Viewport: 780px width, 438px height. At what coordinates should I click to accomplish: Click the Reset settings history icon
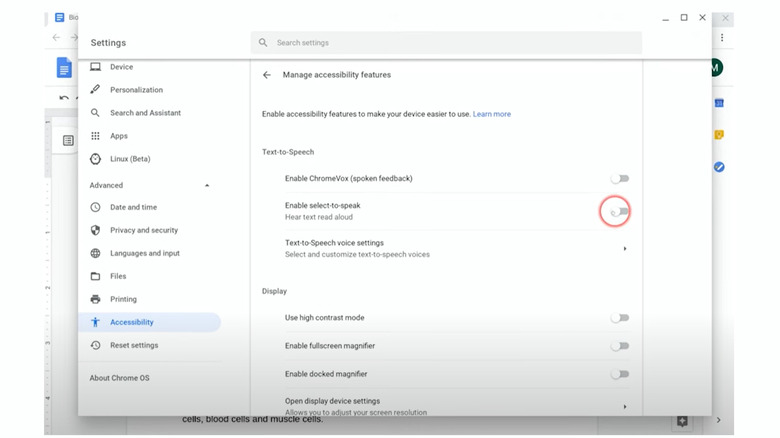pyautogui.click(x=95, y=345)
